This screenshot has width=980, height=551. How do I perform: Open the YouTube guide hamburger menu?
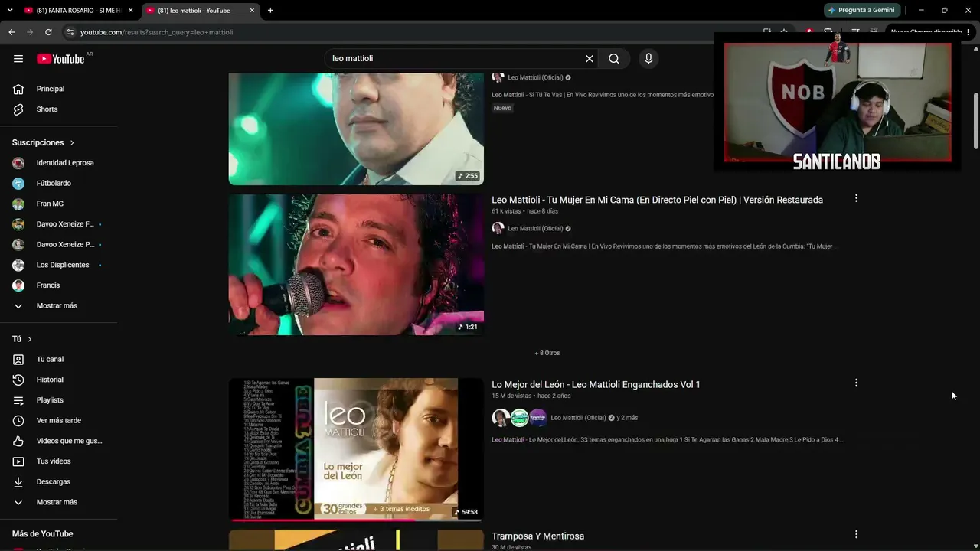(x=18, y=59)
